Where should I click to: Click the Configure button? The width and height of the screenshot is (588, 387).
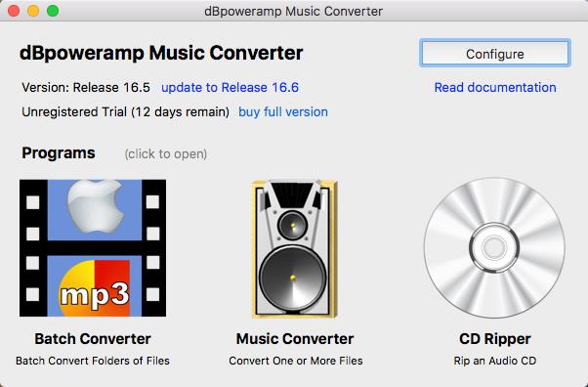495,54
